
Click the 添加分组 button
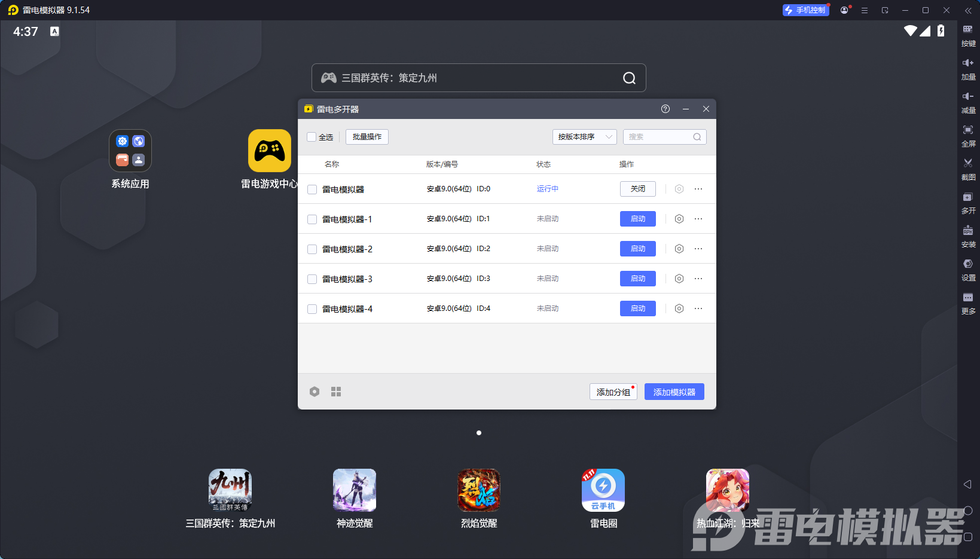pos(613,392)
